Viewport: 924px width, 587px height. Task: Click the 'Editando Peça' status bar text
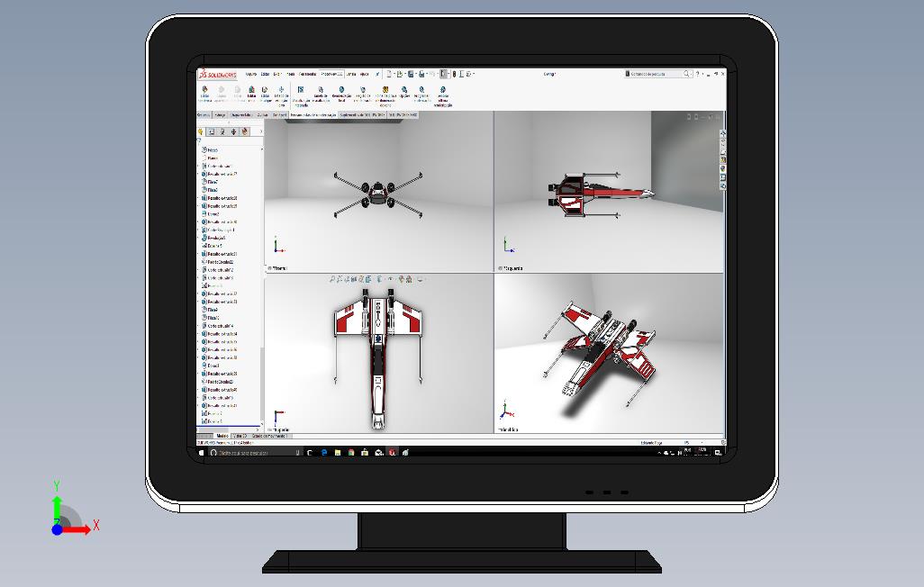click(x=651, y=442)
